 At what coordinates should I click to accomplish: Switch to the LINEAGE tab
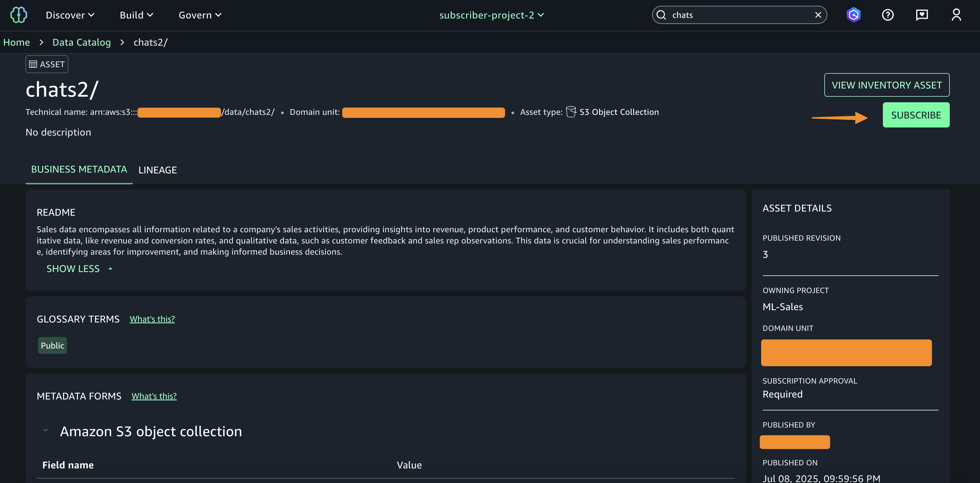tap(158, 170)
